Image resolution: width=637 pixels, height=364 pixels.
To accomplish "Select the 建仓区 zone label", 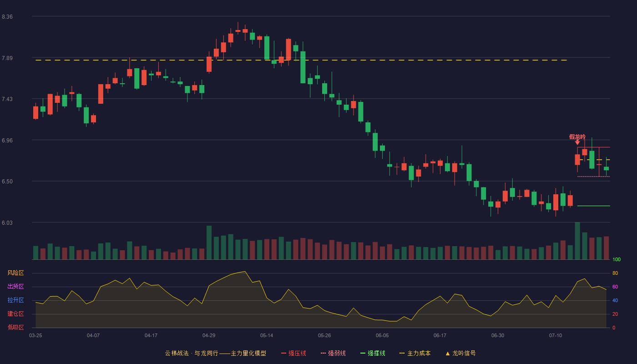I will pyautogui.click(x=16, y=314).
